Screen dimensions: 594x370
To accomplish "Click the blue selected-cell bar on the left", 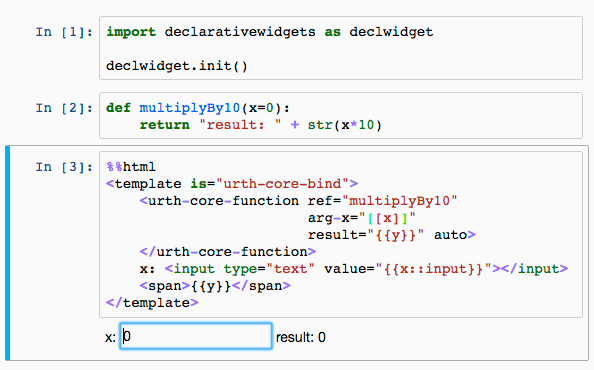I will pos(8,253).
